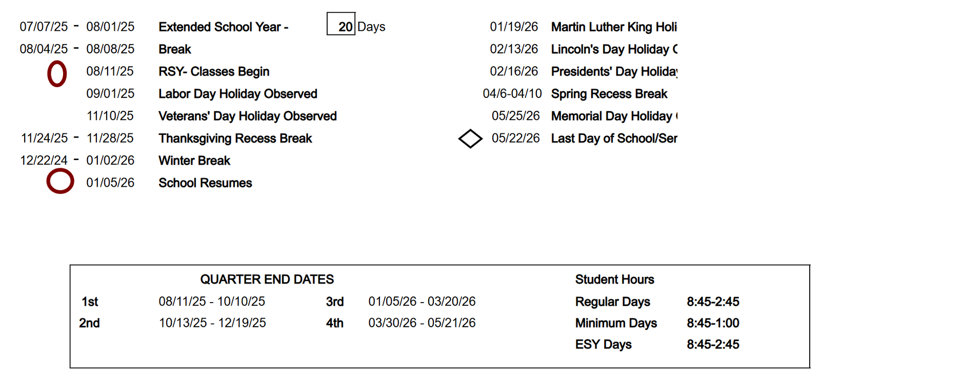Select the 2nd quarter date range
This screenshot has height=377, width=980.
pyautogui.click(x=212, y=323)
